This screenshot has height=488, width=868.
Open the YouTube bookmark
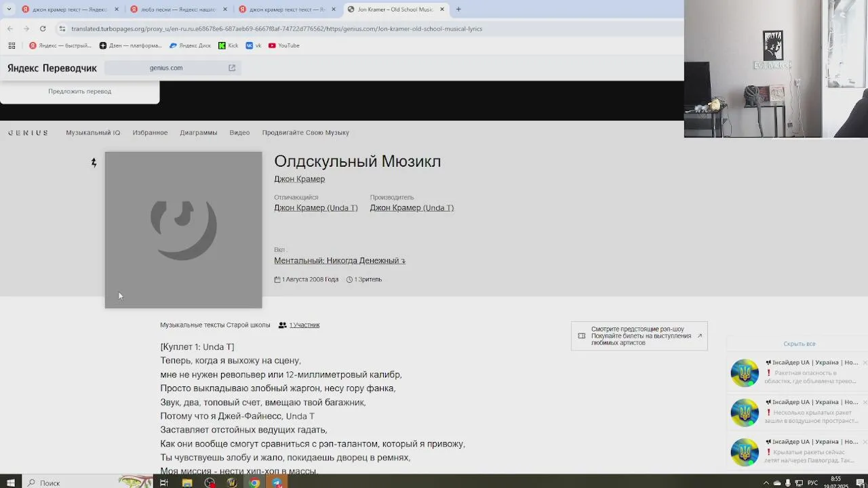click(284, 45)
